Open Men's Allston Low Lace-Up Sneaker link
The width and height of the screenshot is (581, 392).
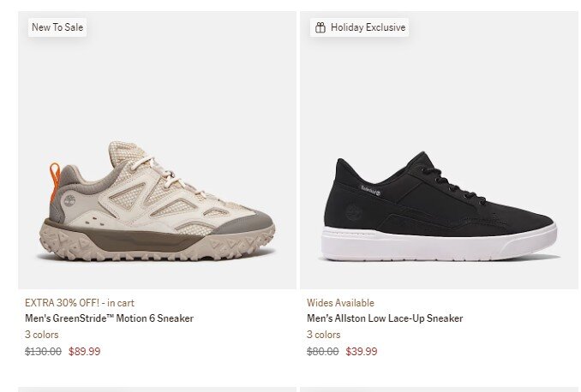pyautogui.click(x=385, y=318)
